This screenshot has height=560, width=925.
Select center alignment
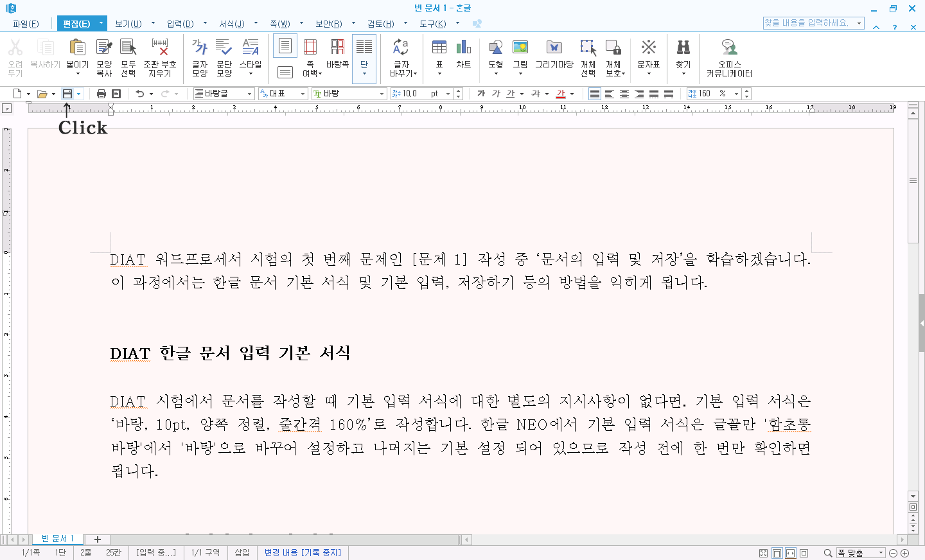[624, 94]
